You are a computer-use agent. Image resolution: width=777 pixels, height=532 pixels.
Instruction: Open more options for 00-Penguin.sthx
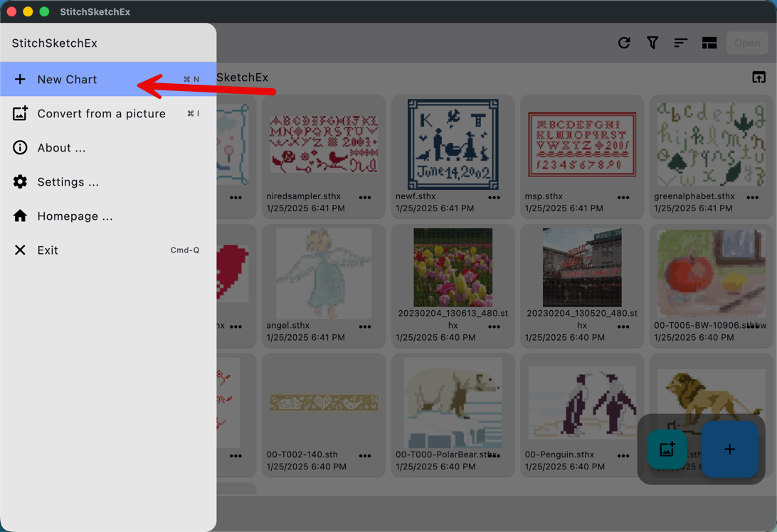pos(623,456)
